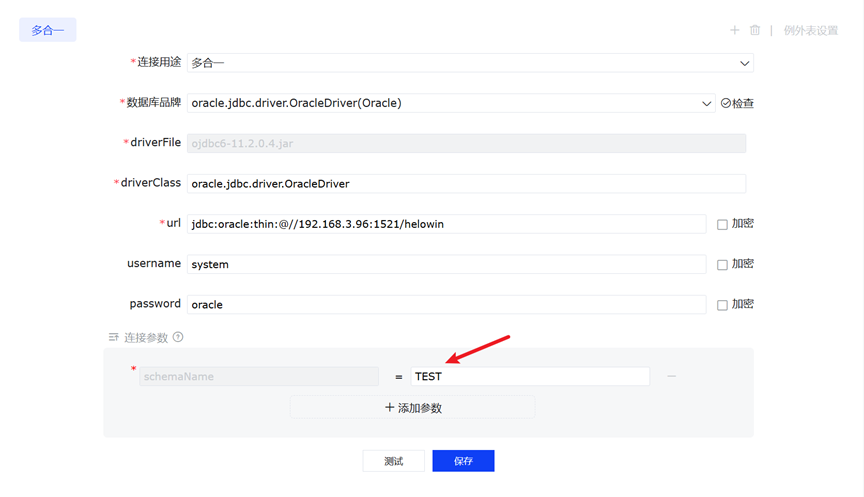The width and height of the screenshot is (864, 497).
Task: Remove the schemaName parameter with minus icon
Action: point(672,376)
